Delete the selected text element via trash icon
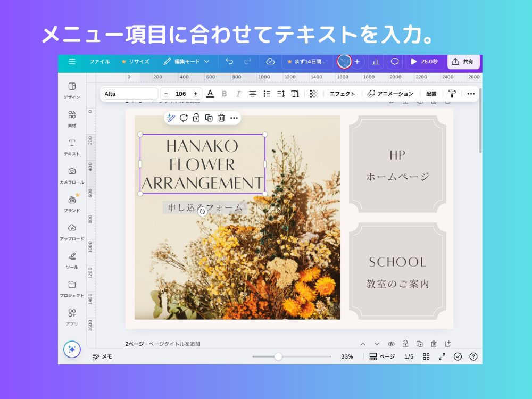The width and height of the screenshot is (532, 399). tap(220, 118)
